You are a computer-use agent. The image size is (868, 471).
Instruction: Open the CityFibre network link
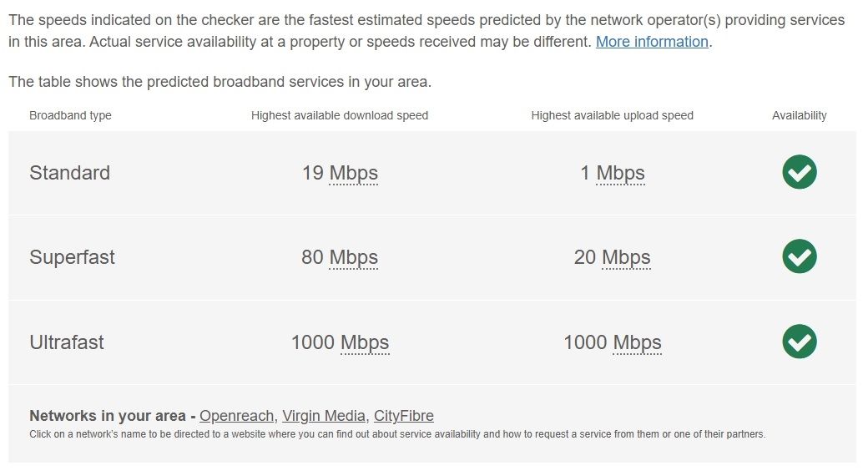point(404,416)
